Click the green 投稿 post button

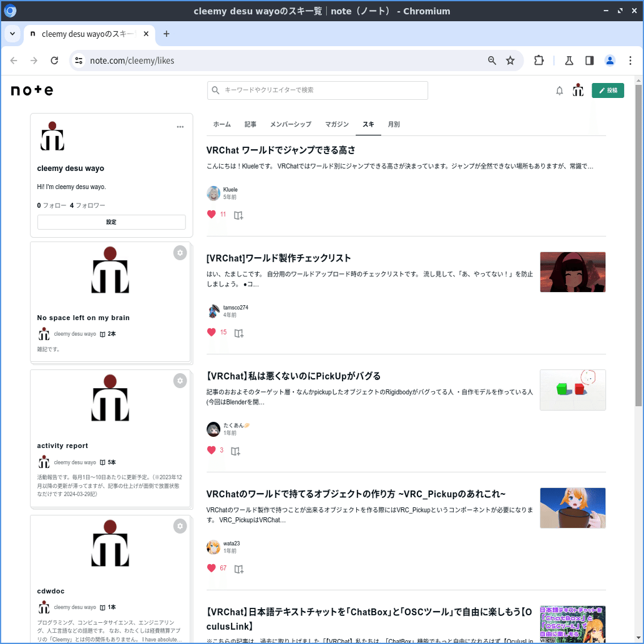point(607,90)
